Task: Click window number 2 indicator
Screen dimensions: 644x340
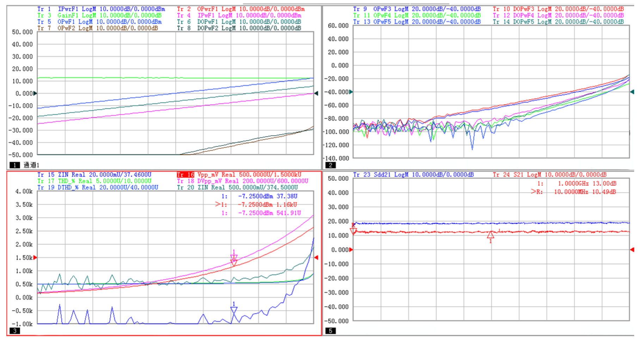Action: (330, 165)
